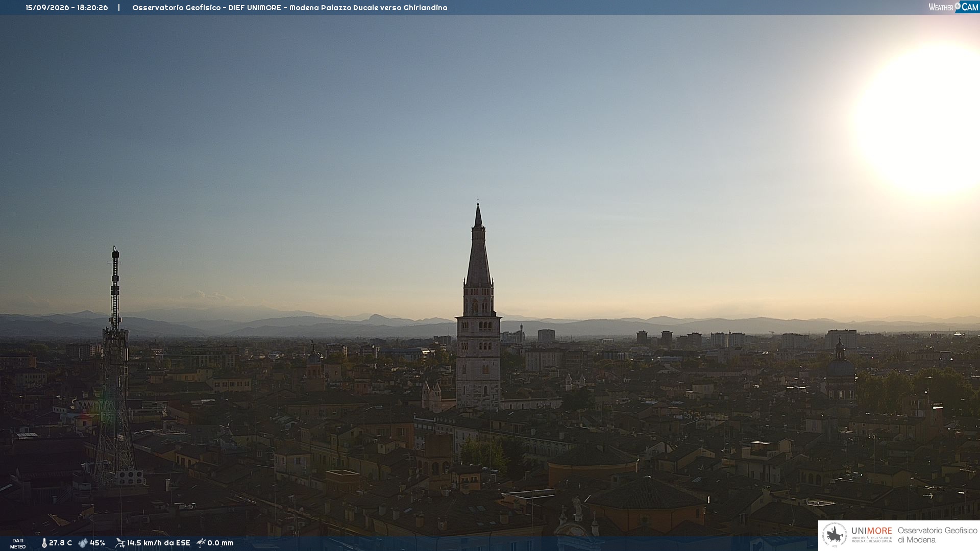
Task: Click the wind anemometer icon
Action: pos(120,543)
